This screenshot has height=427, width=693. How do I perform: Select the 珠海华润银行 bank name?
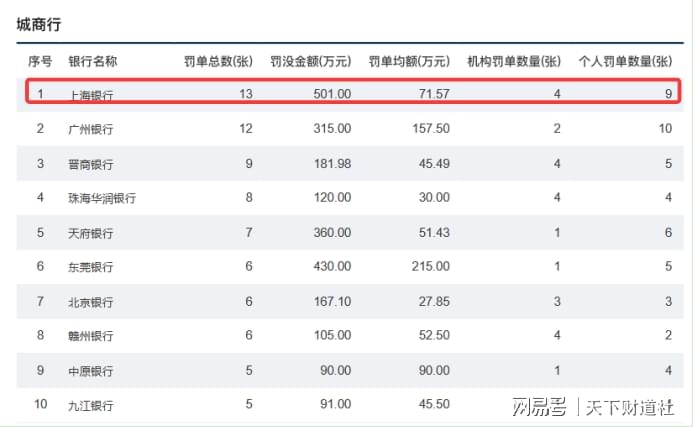point(102,198)
